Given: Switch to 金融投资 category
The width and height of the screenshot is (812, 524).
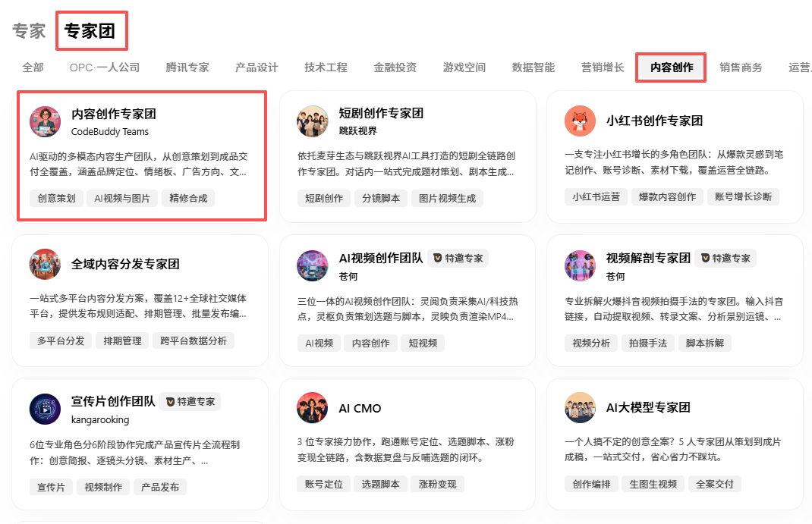Looking at the screenshot, I should click(x=395, y=67).
